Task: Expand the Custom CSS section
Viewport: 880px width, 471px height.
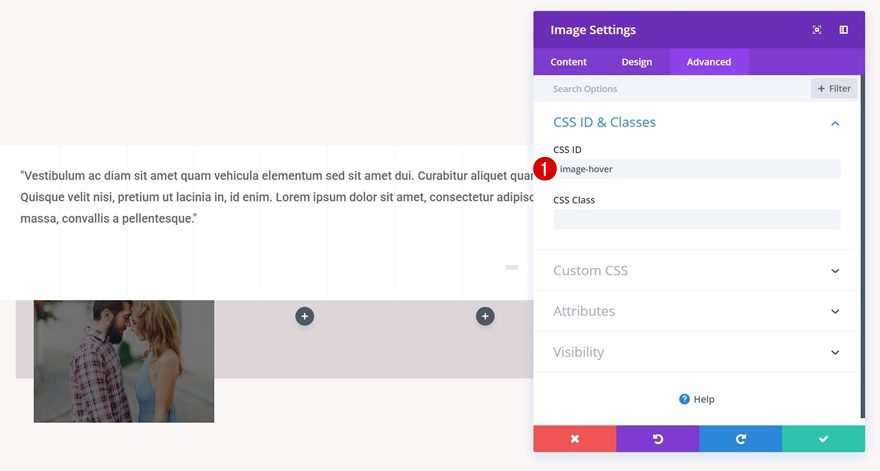Action: (x=696, y=271)
